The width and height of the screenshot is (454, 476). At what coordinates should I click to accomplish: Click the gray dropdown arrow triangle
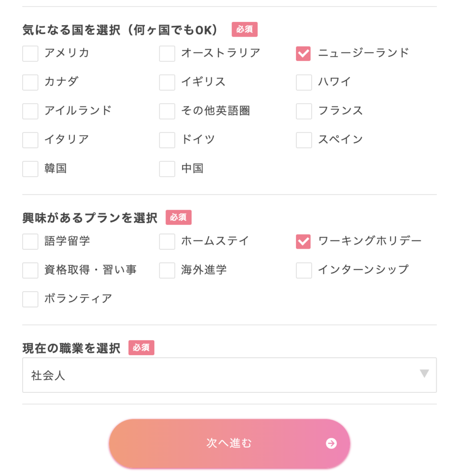[424, 373]
